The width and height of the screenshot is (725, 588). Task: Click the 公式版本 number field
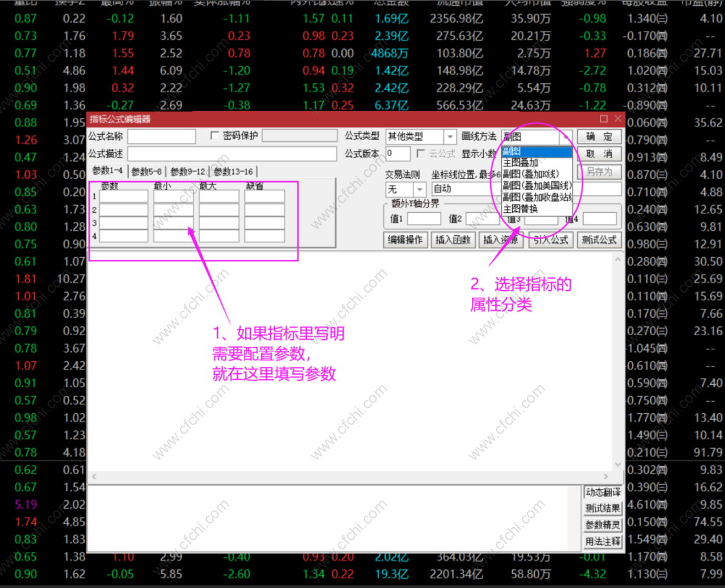(x=397, y=153)
